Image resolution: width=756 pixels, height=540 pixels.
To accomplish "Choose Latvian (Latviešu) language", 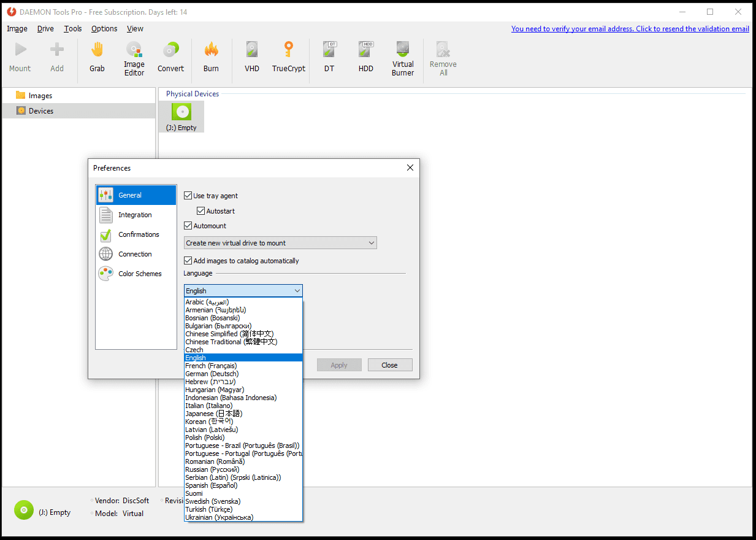I will tap(243, 430).
